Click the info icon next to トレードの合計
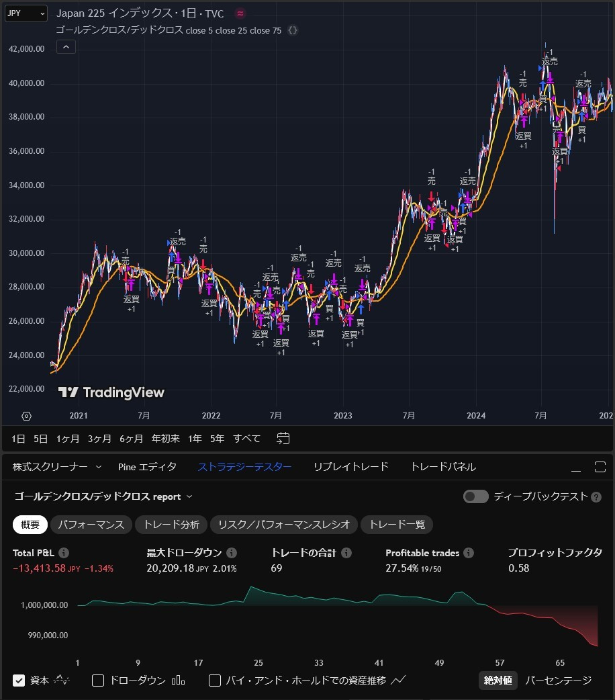Screen dimensions: 615x700 coord(346,553)
